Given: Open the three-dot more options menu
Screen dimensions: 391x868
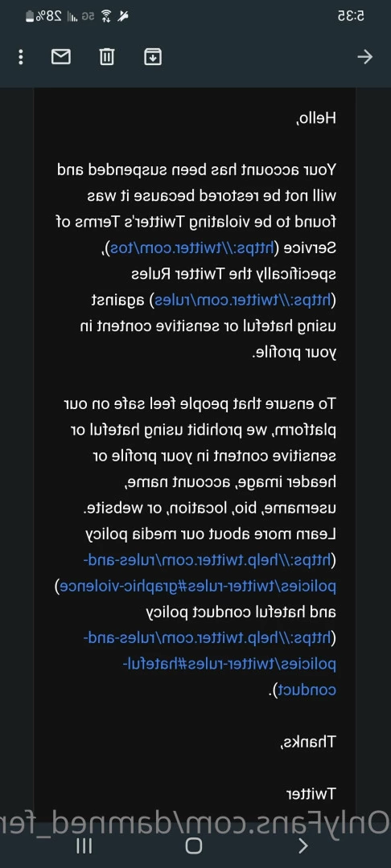Looking at the screenshot, I should point(20,56).
